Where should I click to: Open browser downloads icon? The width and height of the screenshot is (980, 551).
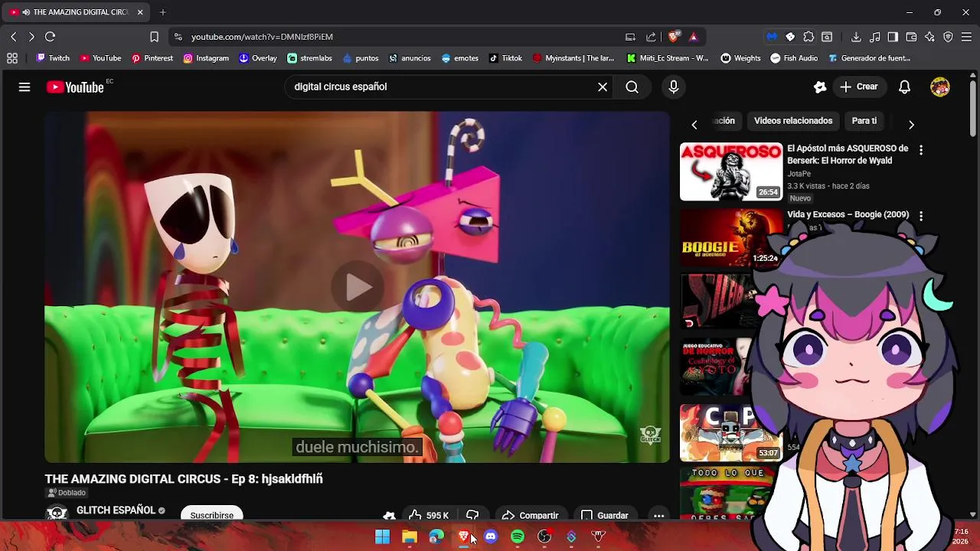point(856,37)
